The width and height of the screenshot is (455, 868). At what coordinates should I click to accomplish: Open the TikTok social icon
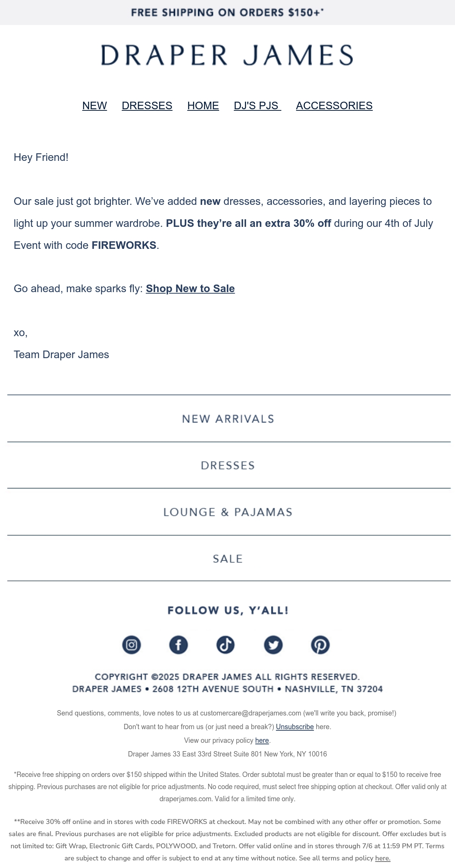(226, 645)
